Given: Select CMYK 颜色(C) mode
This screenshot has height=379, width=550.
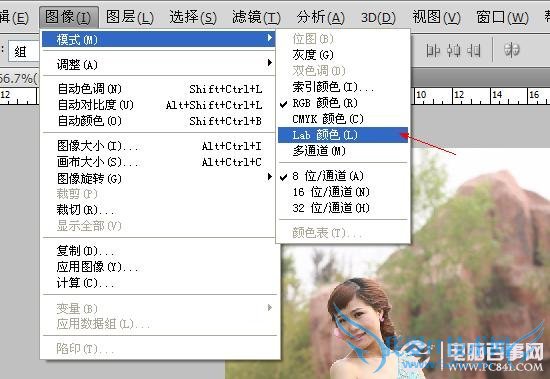Looking at the screenshot, I should pyautogui.click(x=343, y=119).
